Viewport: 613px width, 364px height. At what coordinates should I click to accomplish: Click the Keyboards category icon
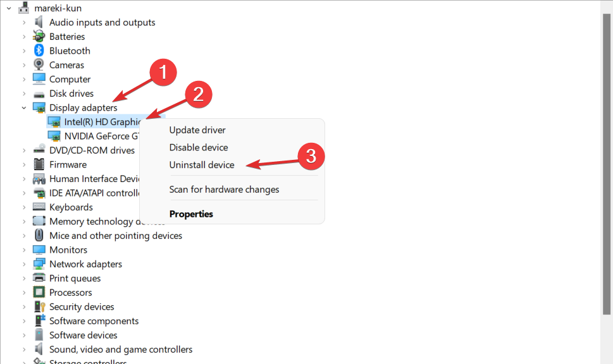[x=39, y=207]
